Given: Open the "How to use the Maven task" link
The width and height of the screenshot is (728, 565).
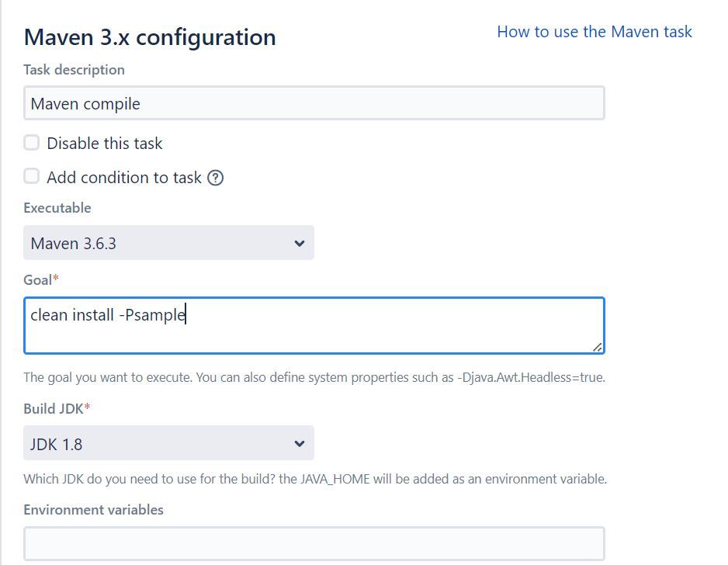Looking at the screenshot, I should coord(595,32).
